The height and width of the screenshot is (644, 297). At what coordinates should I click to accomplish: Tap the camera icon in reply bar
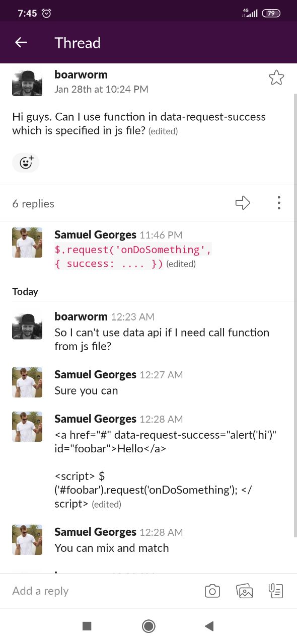tap(212, 591)
